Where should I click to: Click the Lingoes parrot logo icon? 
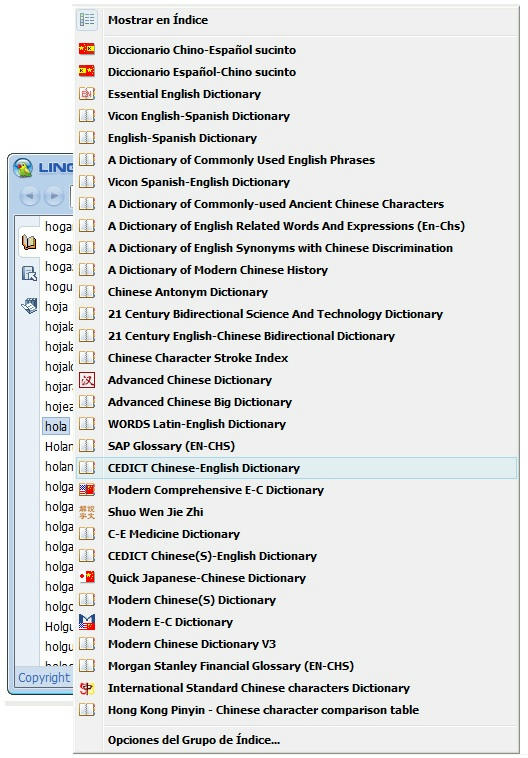pyautogui.click(x=22, y=168)
